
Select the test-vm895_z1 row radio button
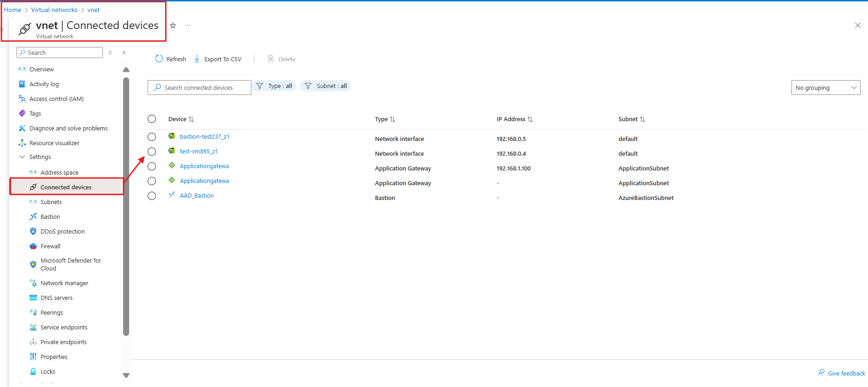[x=152, y=152]
